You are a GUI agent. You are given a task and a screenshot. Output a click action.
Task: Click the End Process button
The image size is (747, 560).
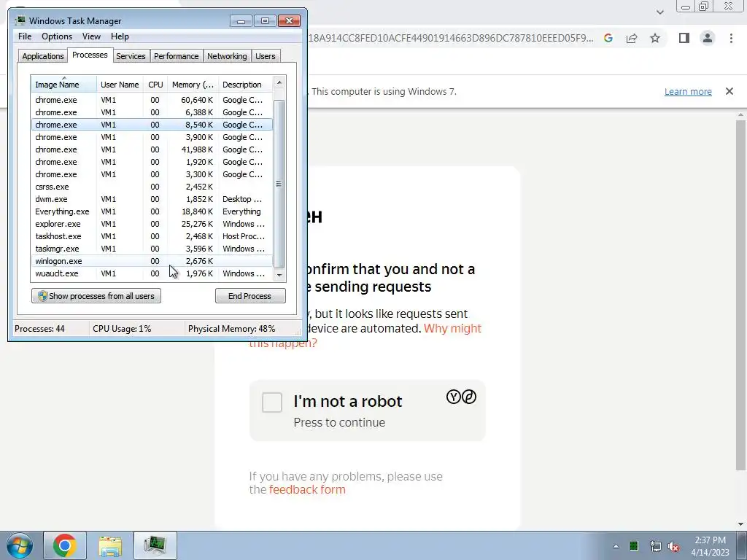click(250, 296)
